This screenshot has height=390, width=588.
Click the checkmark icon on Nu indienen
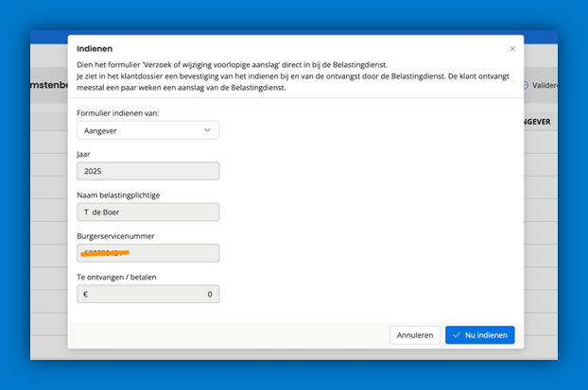click(x=457, y=335)
